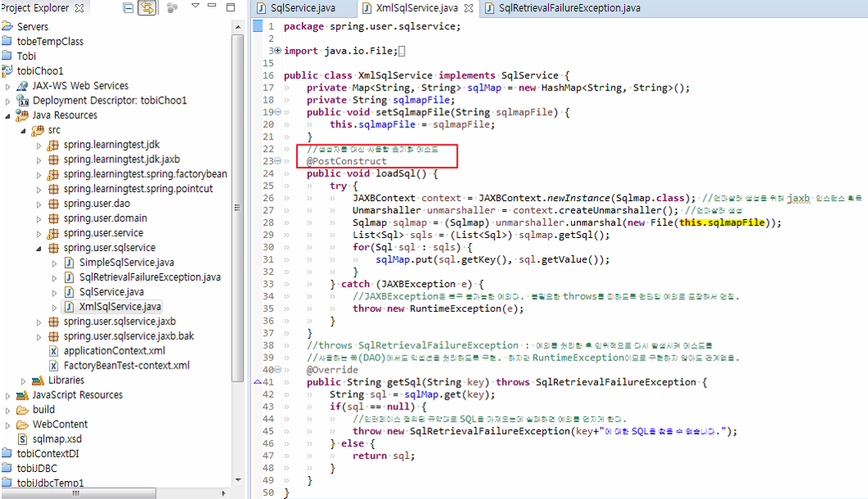Click the Project Explorer vertical scrollbar thumb
This screenshot has width=868, height=499.
pyautogui.click(x=238, y=208)
